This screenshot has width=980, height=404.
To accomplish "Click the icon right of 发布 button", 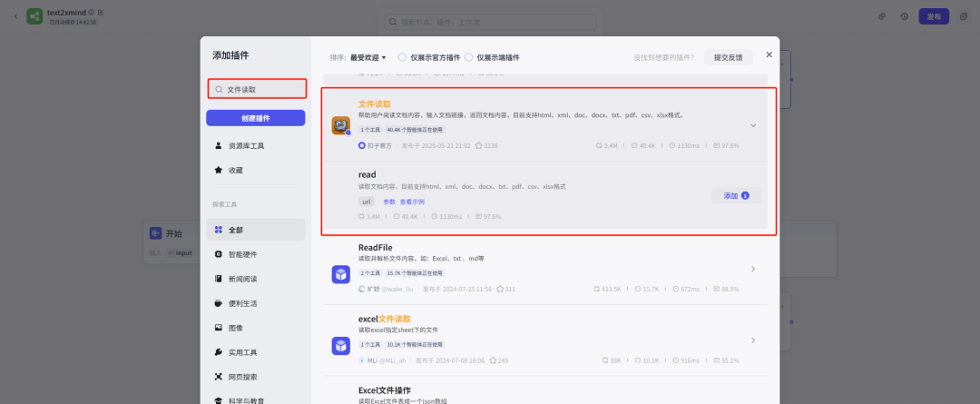I will click(x=963, y=16).
